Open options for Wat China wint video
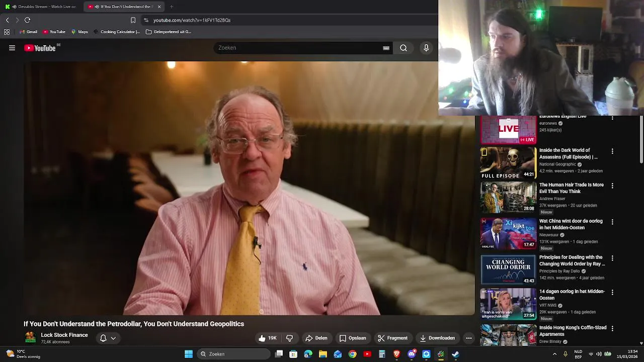This screenshot has width=644, height=362. pos(612,222)
